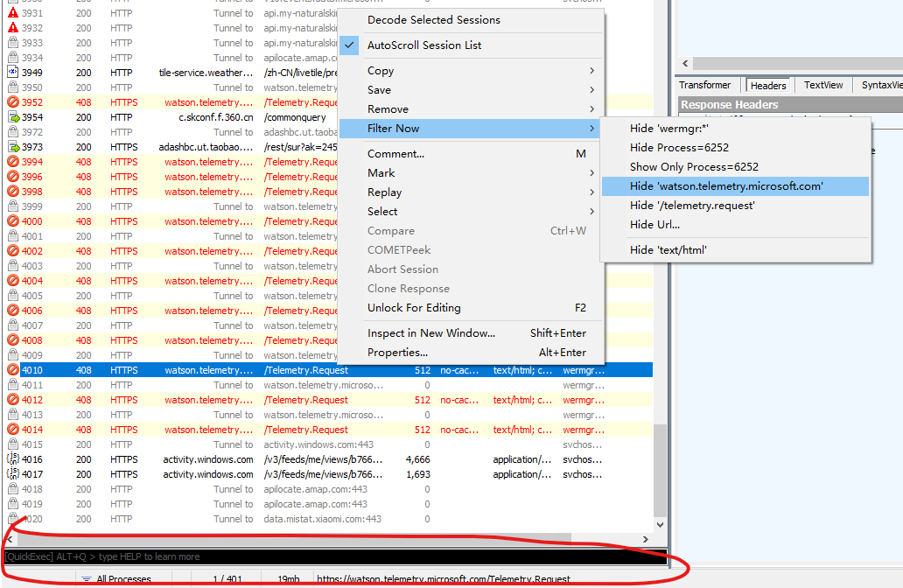Click horizontal scrollbar right arrow of session list
903x588 pixels.
[x=646, y=539]
